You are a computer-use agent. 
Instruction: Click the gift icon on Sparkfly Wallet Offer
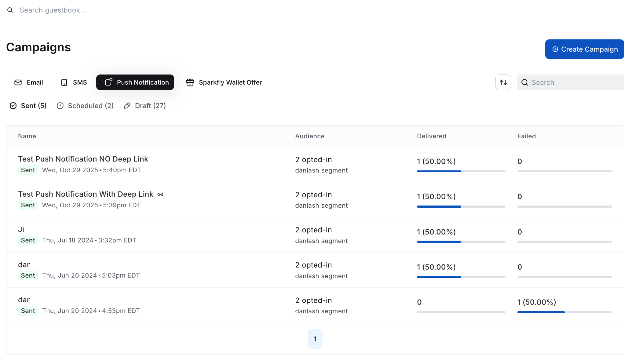coord(190,82)
